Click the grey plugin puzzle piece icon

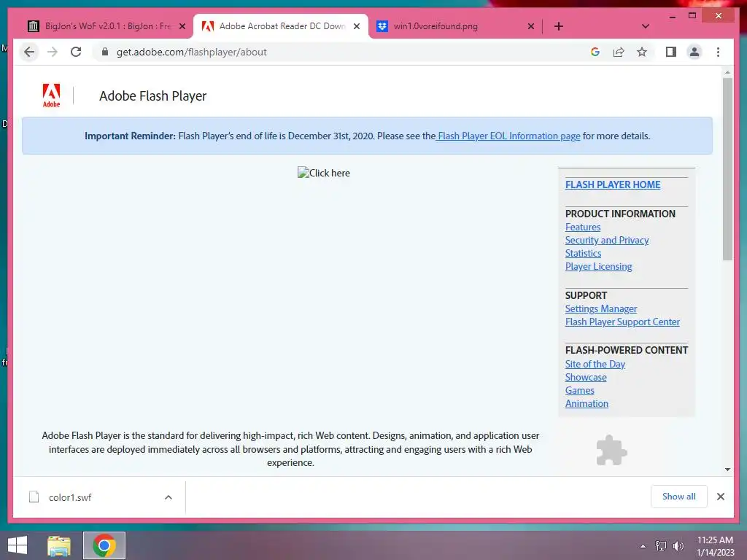pyautogui.click(x=611, y=450)
